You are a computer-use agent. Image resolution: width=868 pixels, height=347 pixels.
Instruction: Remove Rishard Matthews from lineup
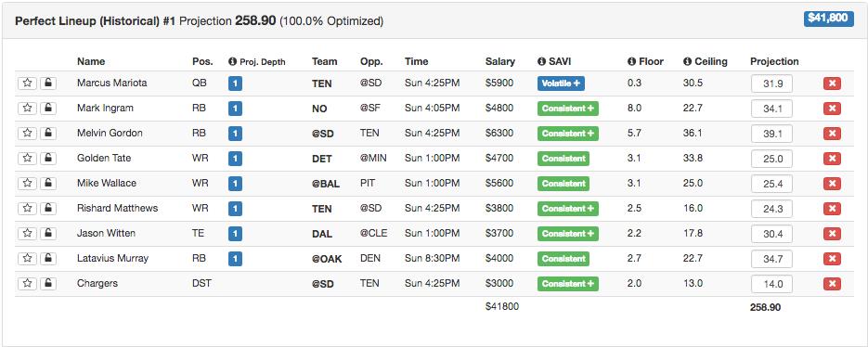[832, 209]
